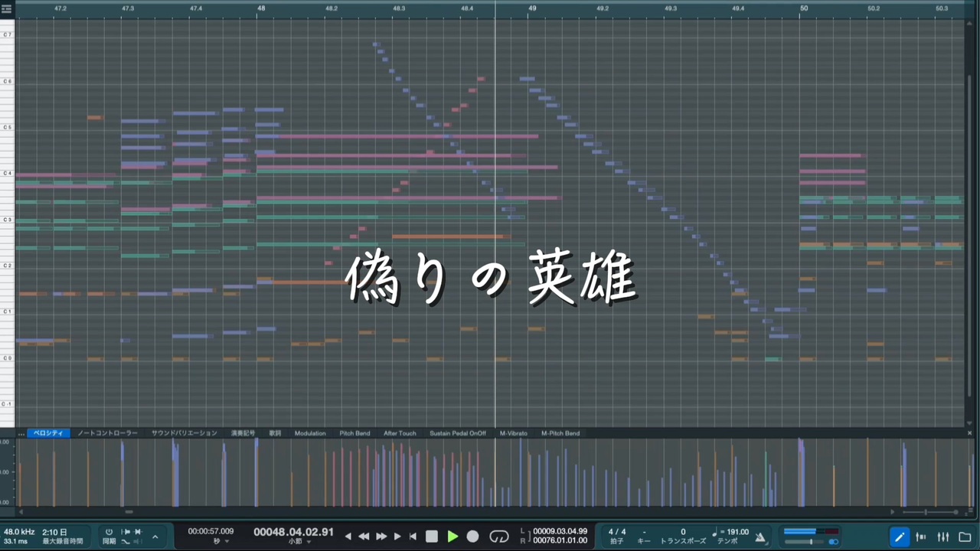
Task: Select the ノートコントローラー tab
Action: pos(107,433)
